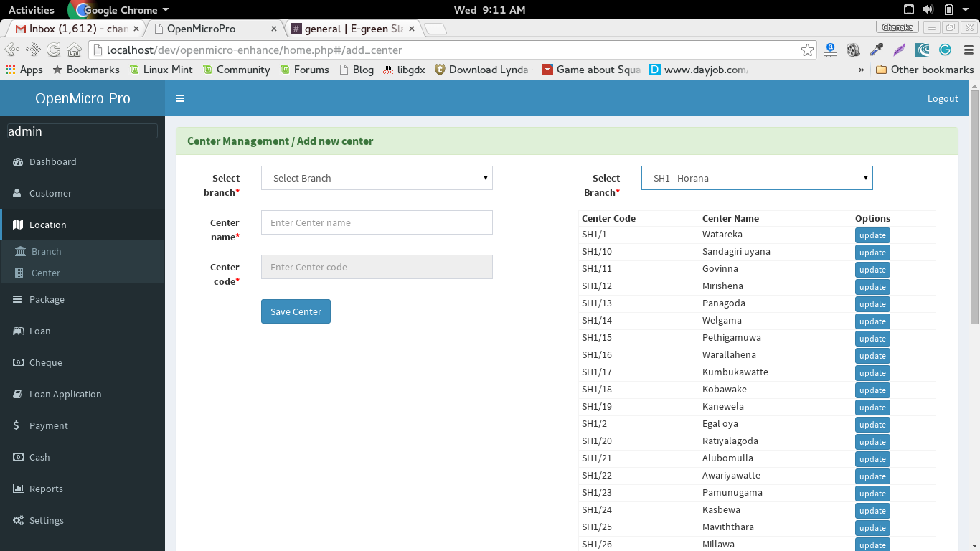Click update for the Kumbukawatte center
Viewport: 980px width, 551px height.
(872, 373)
